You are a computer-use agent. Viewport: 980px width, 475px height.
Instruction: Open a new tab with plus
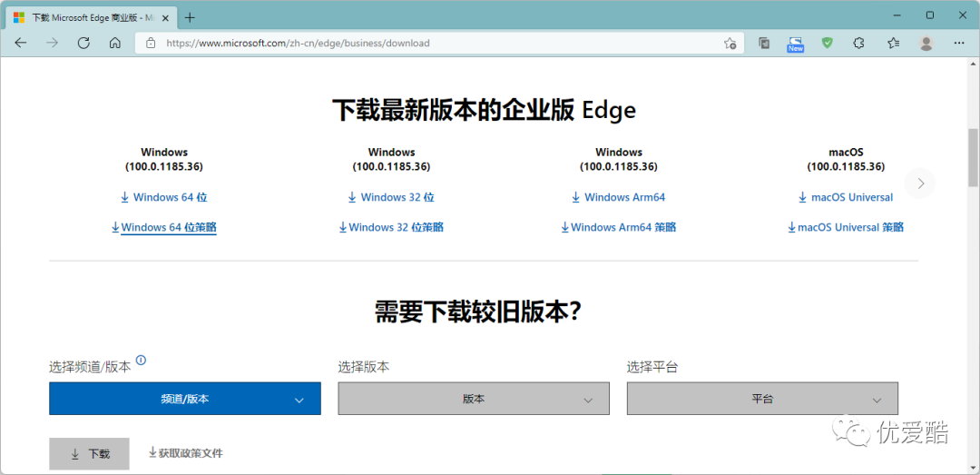pos(190,17)
